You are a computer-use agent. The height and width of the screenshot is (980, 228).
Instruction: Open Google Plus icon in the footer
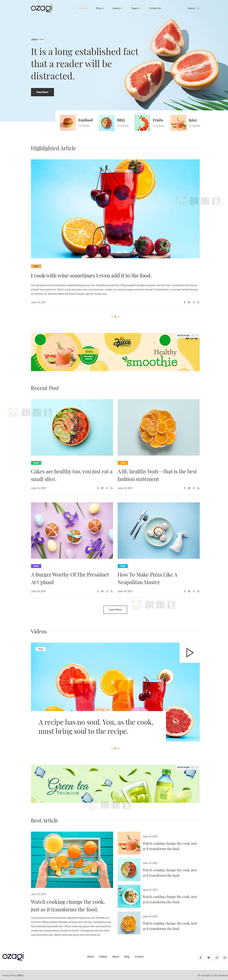pos(225,958)
